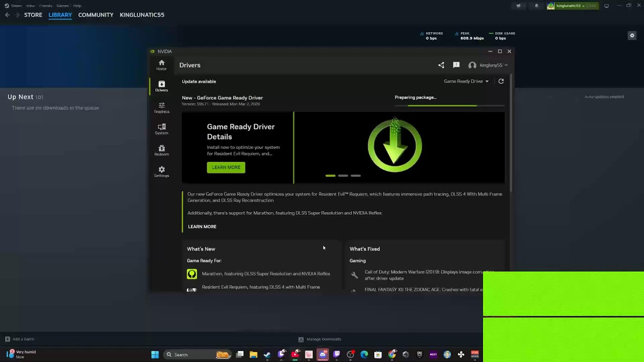Open the System section in NVIDIA sidebar

[x=162, y=129]
